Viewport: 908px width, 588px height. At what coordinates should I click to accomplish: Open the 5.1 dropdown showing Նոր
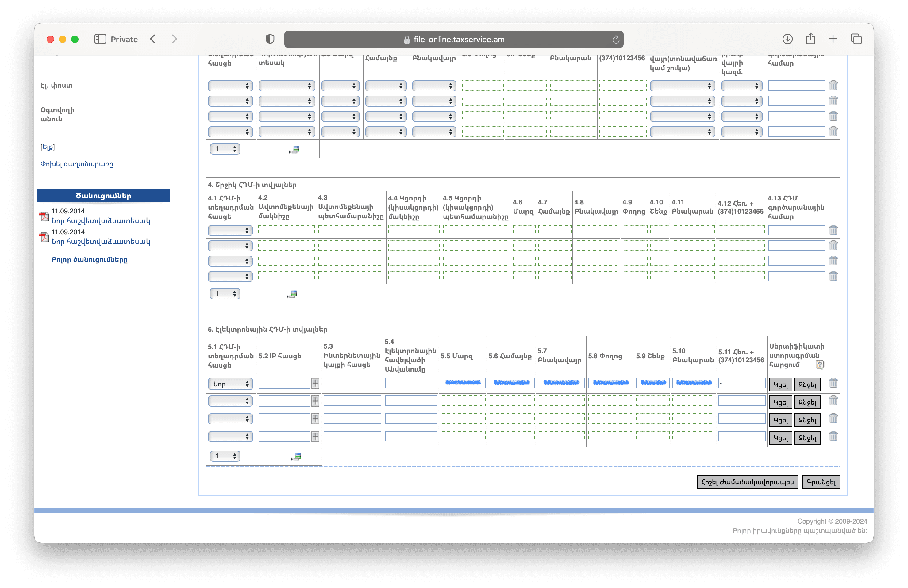tap(230, 384)
